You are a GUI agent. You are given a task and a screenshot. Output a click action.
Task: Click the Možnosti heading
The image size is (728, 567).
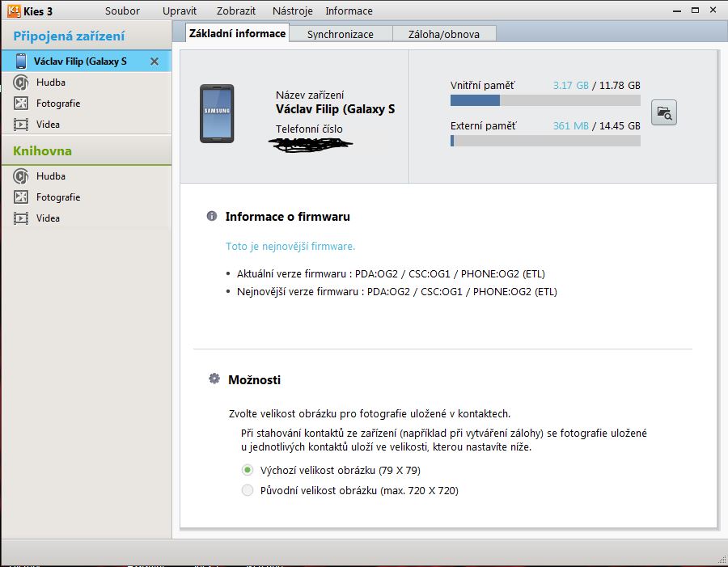pos(255,380)
